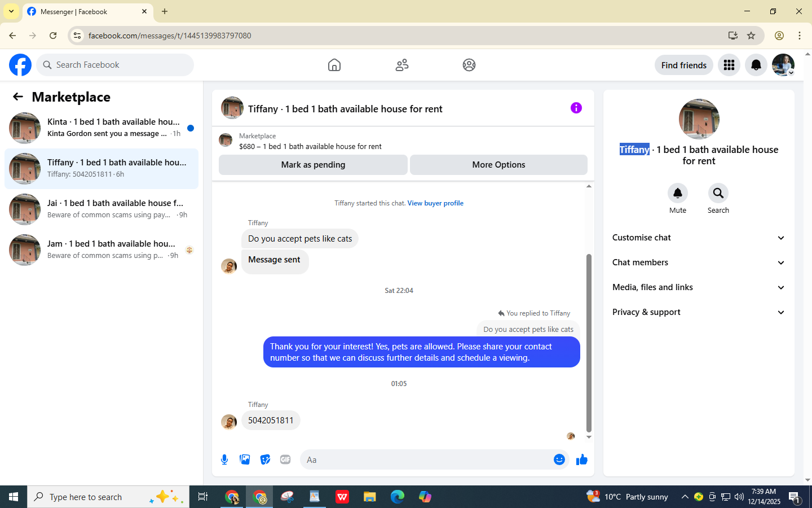The height and width of the screenshot is (508, 812).
Task: Open the Facebook logo home link
Action: pos(20,65)
